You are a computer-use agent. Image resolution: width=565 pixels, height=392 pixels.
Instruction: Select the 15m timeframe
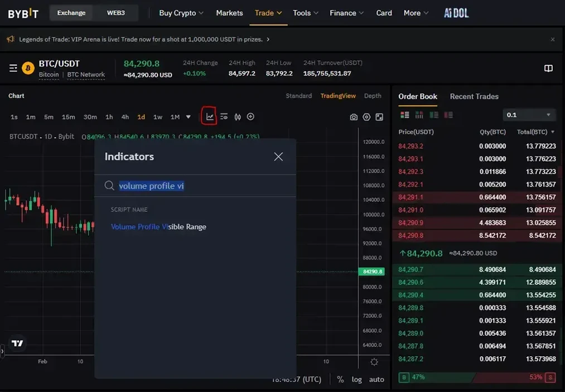point(68,117)
